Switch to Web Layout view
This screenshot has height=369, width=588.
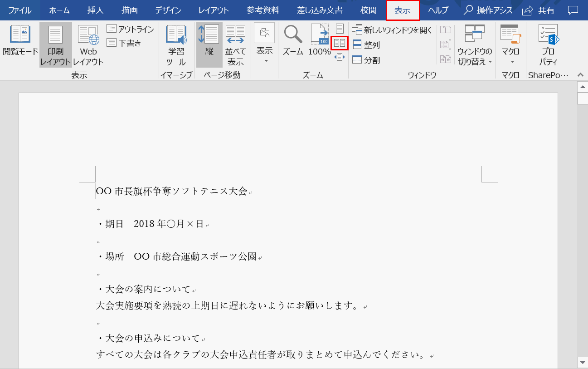[x=88, y=44]
